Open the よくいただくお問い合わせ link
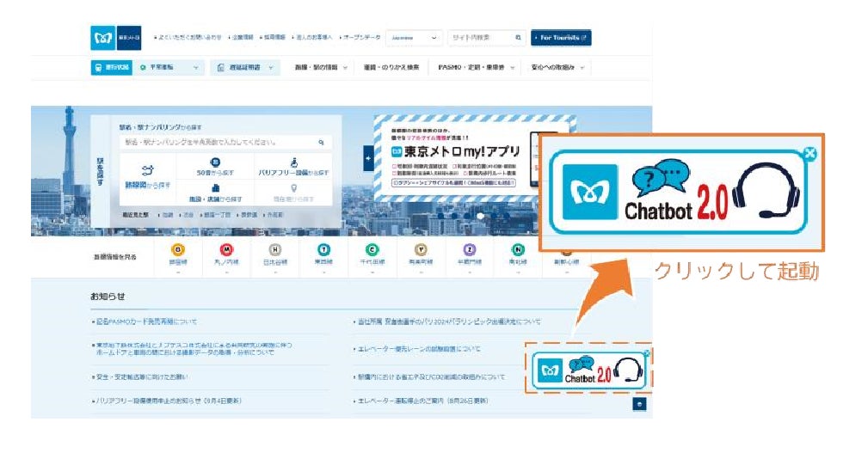868x453 pixels. click(x=188, y=38)
